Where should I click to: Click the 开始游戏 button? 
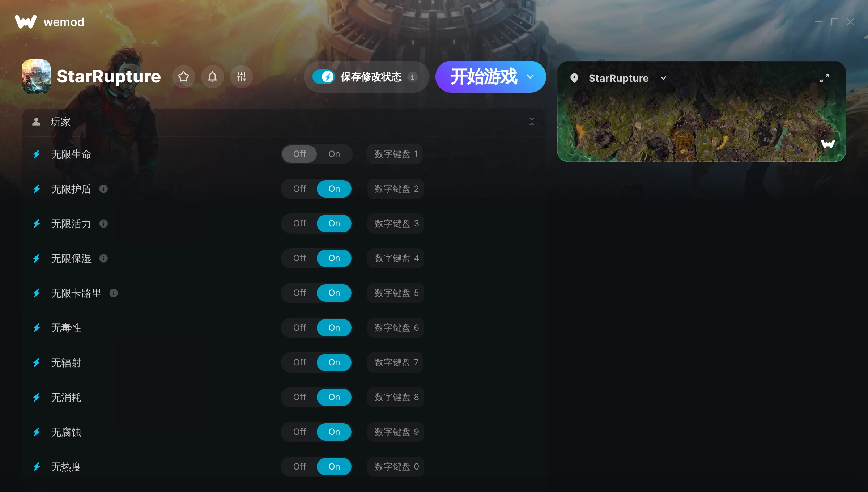pyautogui.click(x=484, y=77)
